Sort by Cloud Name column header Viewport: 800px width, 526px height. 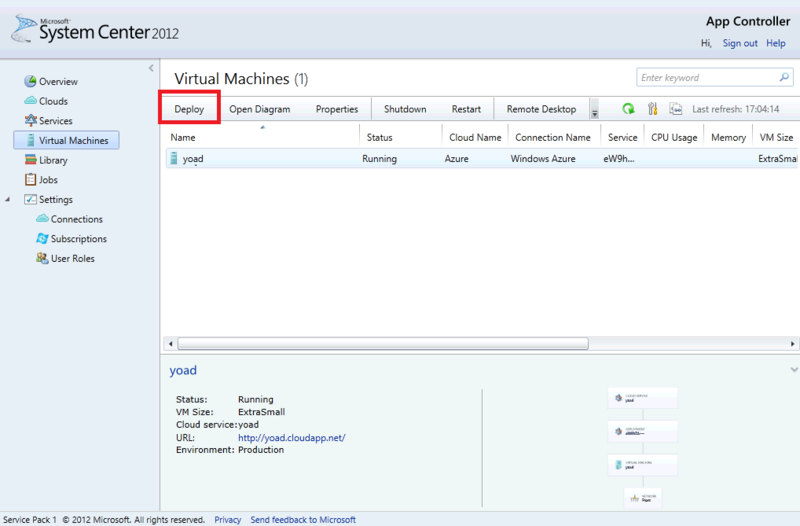[x=475, y=137]
